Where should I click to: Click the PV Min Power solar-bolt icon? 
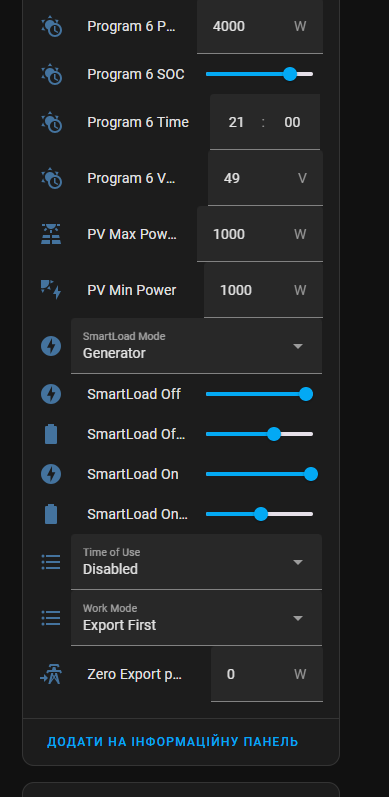coord(51,290)
